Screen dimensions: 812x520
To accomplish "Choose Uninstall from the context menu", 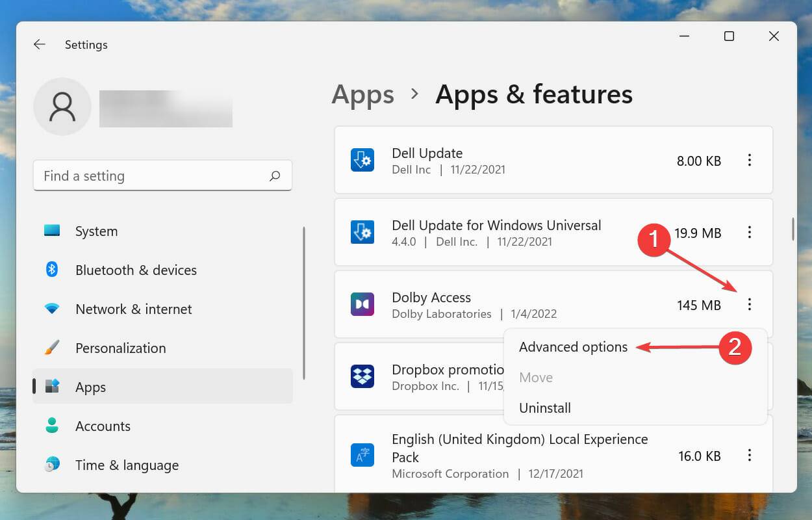I will pyautogui.click(x=544, y=408).
